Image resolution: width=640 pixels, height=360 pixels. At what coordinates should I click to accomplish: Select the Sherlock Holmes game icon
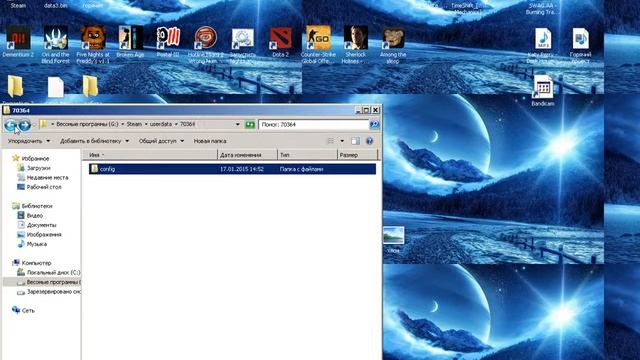tap(356, 44)
